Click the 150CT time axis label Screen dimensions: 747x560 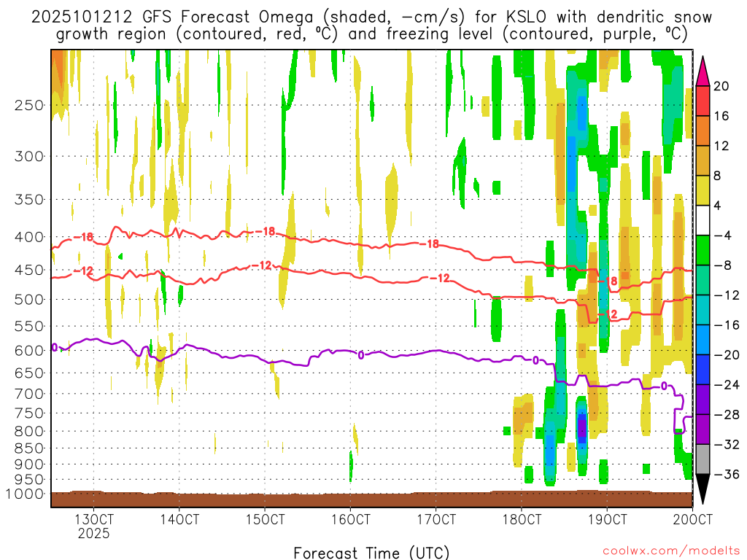(x=265, y=519)
